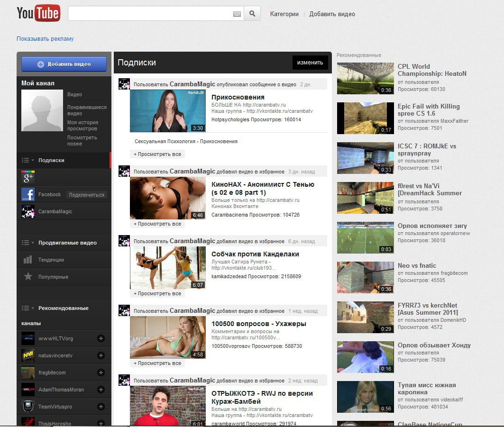The height and width of the screenshot is (427, 504).
Task: Add natusvinceretv channel with plus icon
Action: 101,355
